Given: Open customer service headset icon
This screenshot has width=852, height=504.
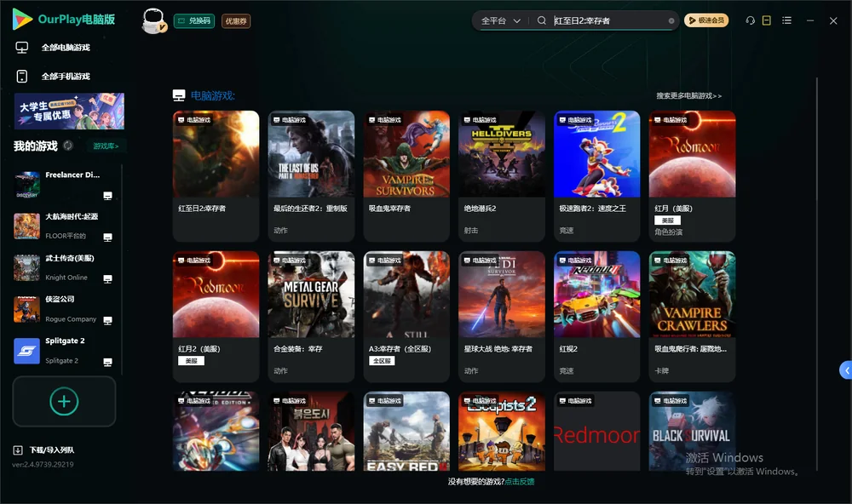Looking at the screenshot, I should [x=750, y=20].
